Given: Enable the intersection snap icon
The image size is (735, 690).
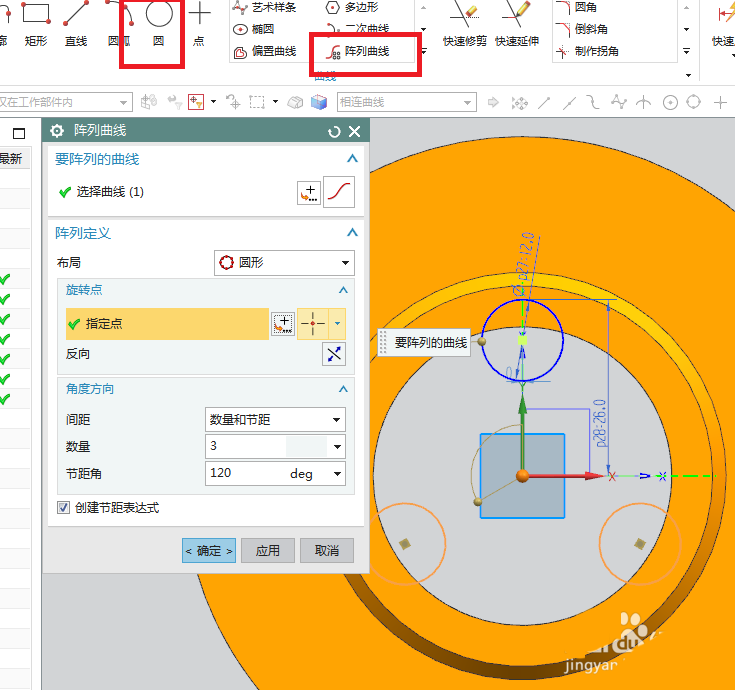Looking at the screenshot, I should click(644, 102).
